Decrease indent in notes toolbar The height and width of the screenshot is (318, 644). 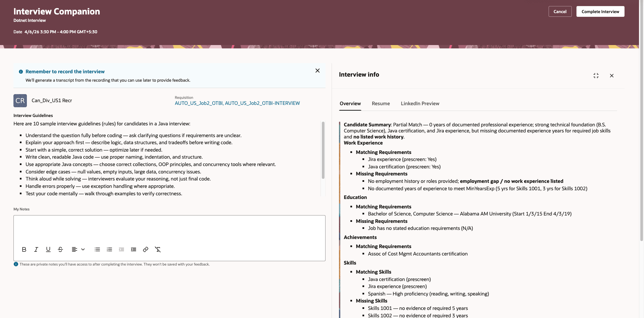121,249
